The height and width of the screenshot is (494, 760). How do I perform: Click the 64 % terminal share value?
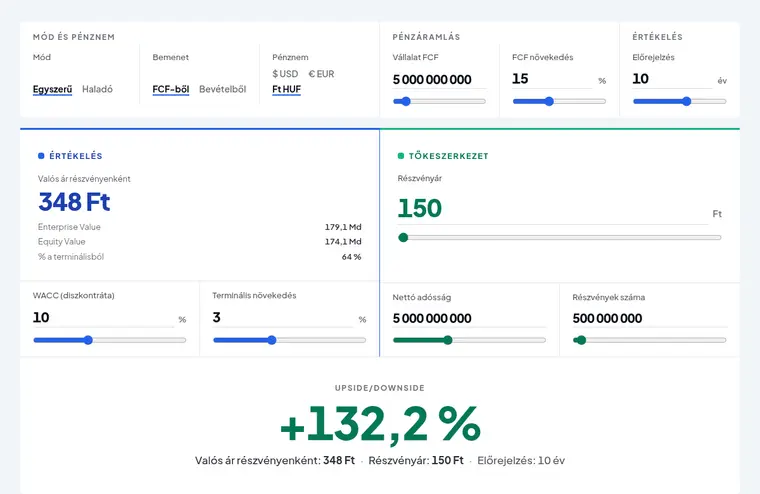(x=351, y=257)
